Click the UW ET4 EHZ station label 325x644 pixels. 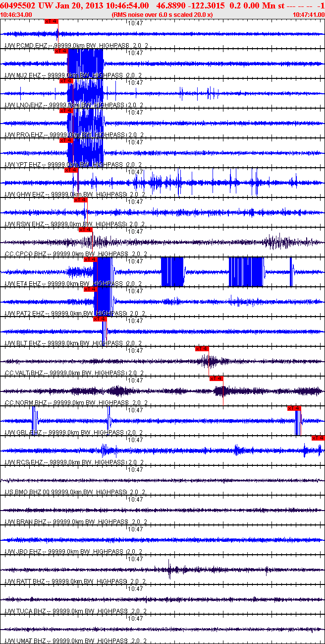[x=22, y=283]
